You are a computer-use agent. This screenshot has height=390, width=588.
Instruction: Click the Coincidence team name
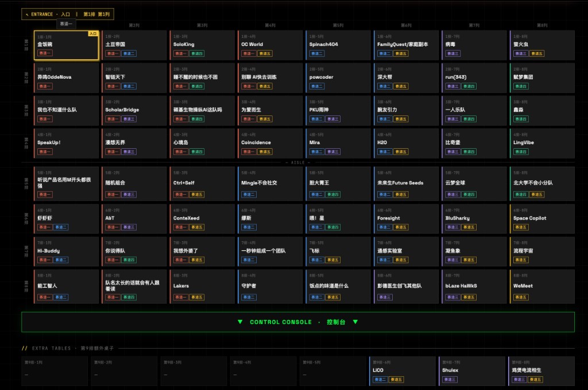point(256,142)
